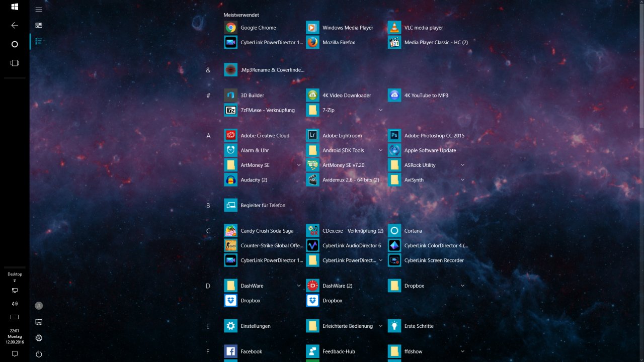Open Feedback-Hub
The width and height of the screenshot is (644, 362).
[345, 351]
